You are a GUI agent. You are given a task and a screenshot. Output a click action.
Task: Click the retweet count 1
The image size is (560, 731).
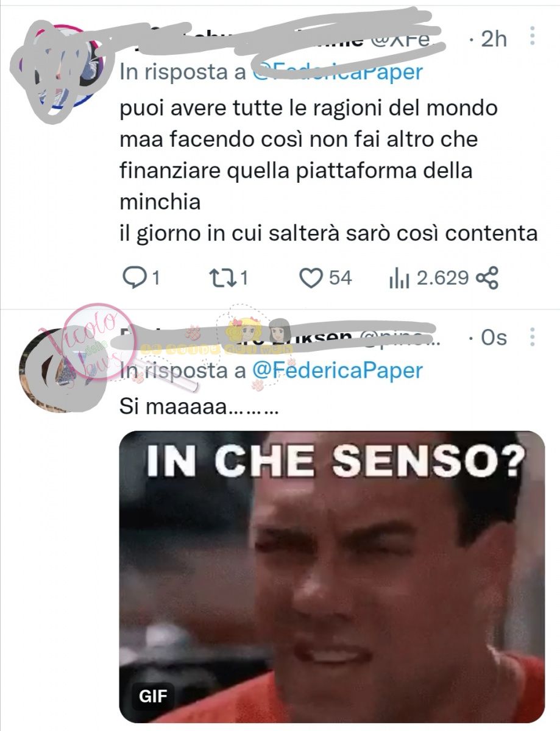(243, 278)
